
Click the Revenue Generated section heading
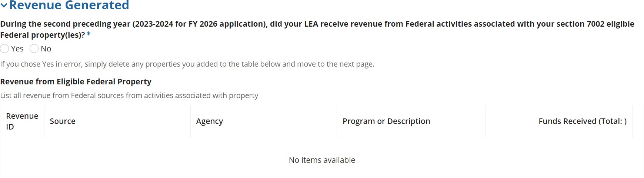[69, 5]
